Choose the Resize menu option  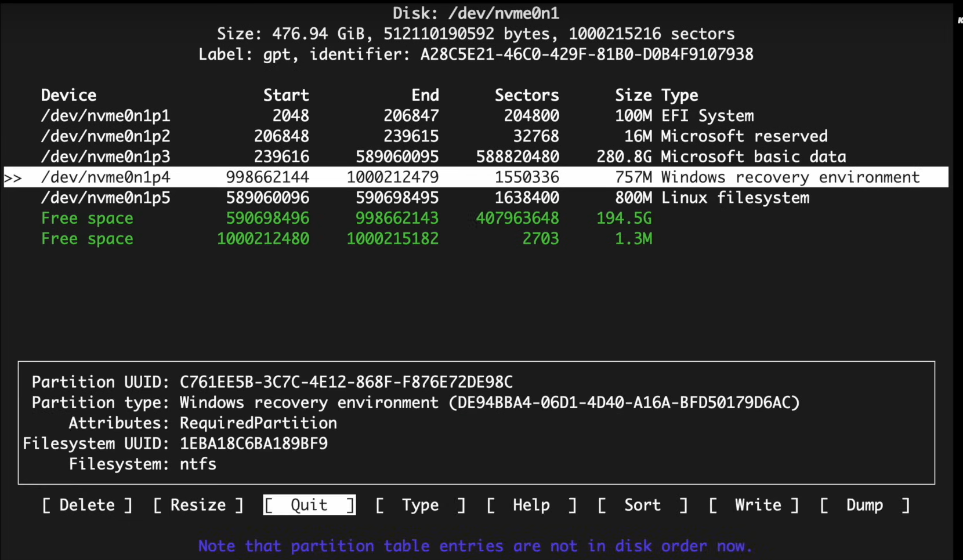(x=198, y=505)
